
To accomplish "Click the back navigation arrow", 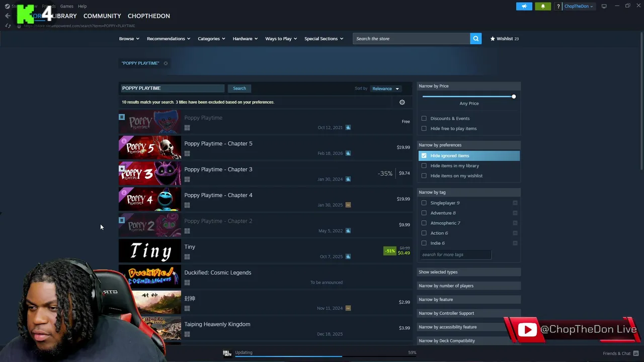I will (x=8, y=16).
